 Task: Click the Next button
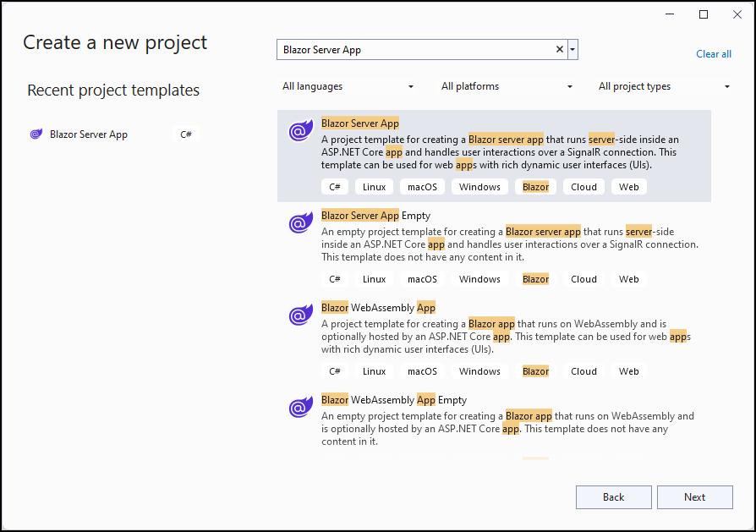pos(694,496)
